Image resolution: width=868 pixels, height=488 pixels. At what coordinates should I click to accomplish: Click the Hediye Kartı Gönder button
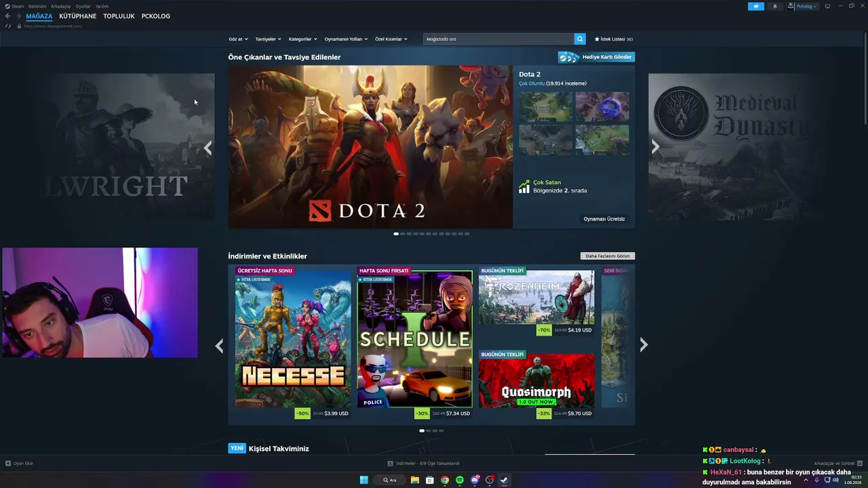point(597,57)
